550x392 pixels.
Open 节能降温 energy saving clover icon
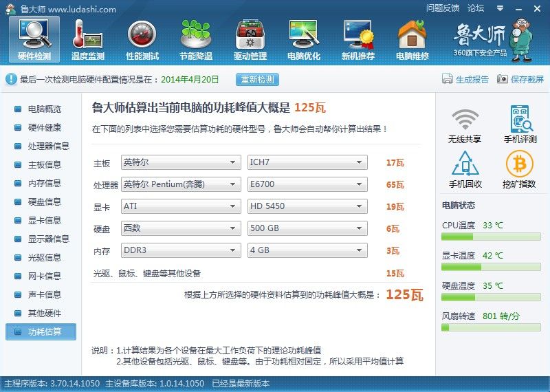click(x=196, y=39)
